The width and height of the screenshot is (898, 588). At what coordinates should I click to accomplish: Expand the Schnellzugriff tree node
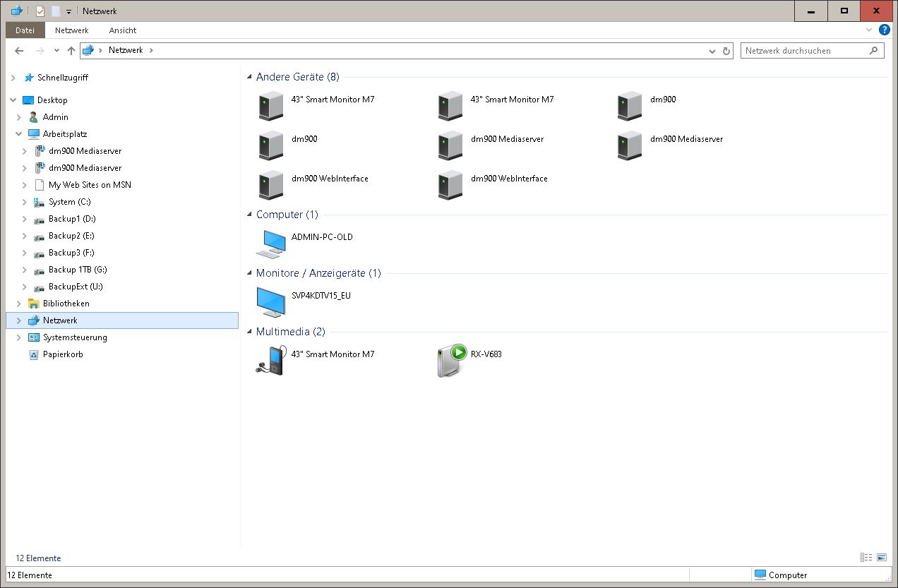[x=13, y=78]
